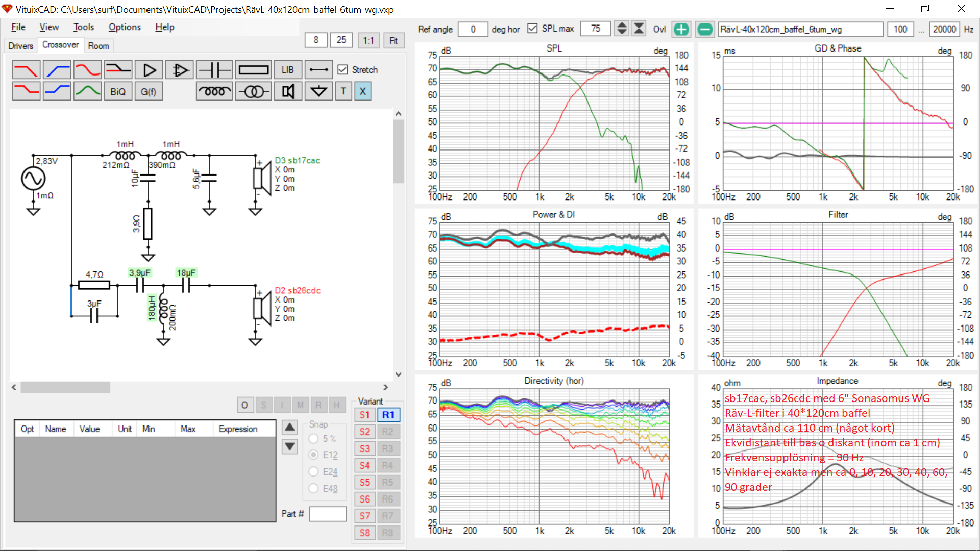
Task: Select the loudspeaker driver component
Action: coord(288,92)
